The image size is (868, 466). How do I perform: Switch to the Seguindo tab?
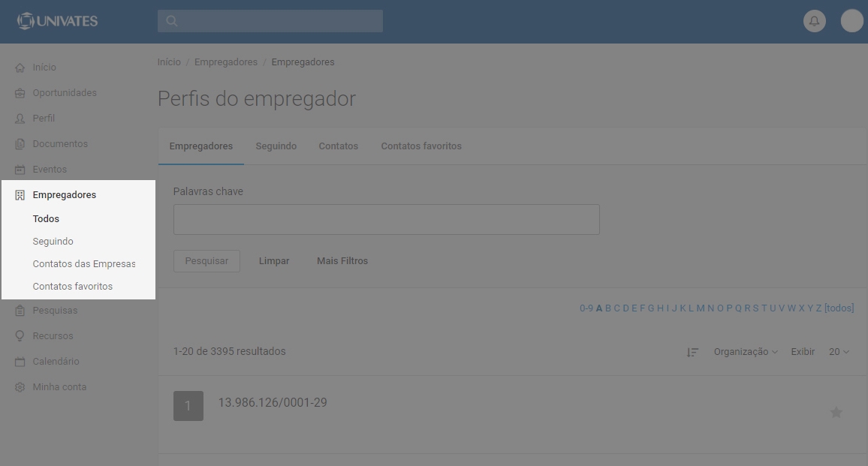(276, 146)
